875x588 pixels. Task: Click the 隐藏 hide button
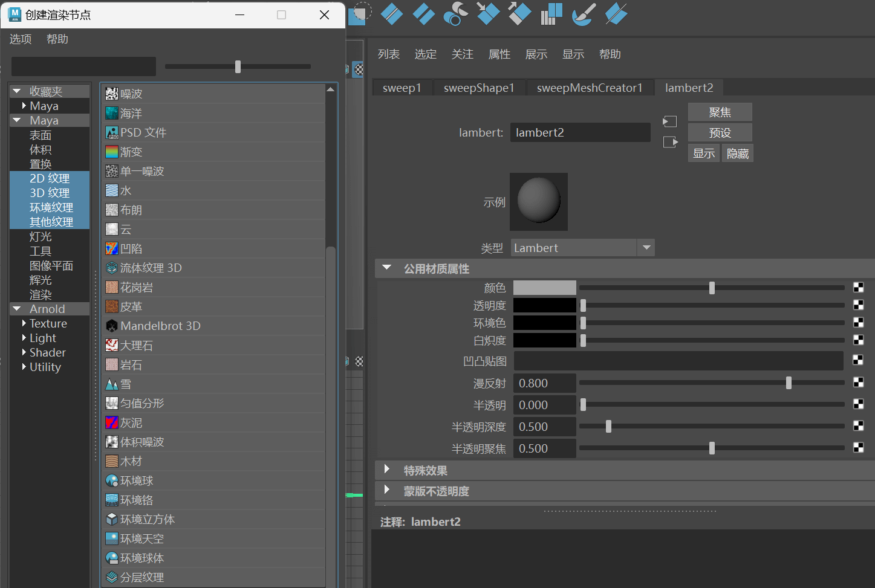(738, 153)
